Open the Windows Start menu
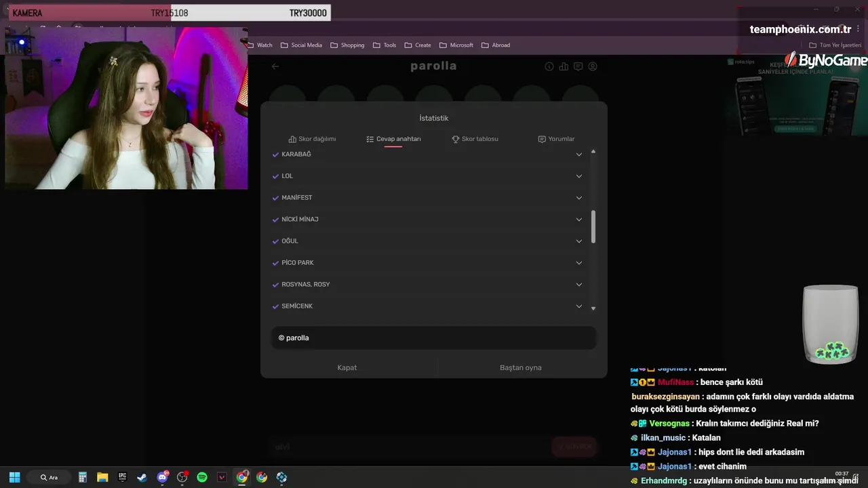Viewport: 868px width, 488px height. tap(14, 477)
